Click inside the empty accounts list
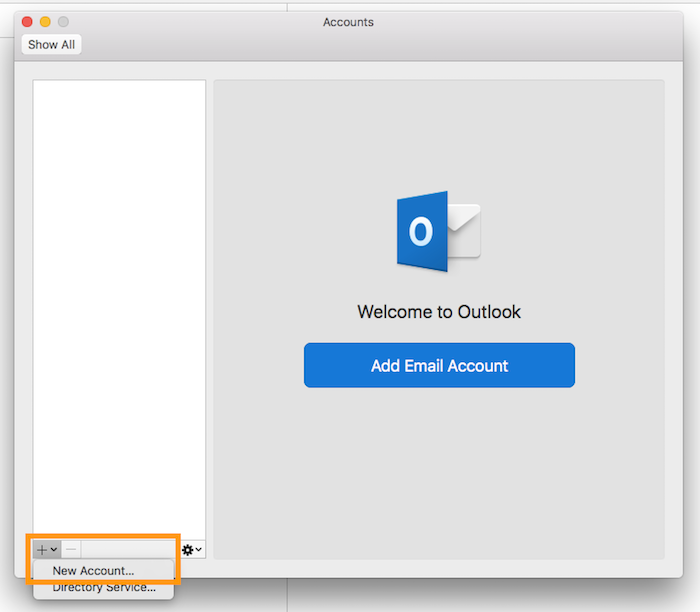This screenshot has width=700, height=612. click(x=119, y=300)
